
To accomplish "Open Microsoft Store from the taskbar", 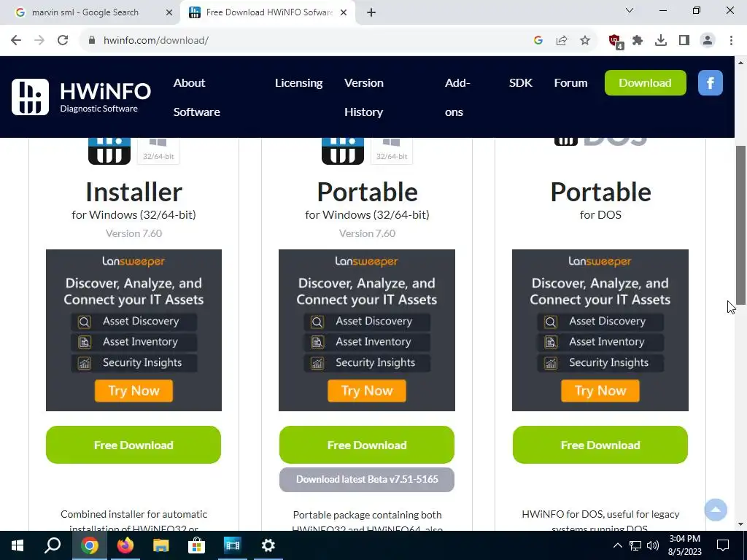I will click(x=196, y=545).
